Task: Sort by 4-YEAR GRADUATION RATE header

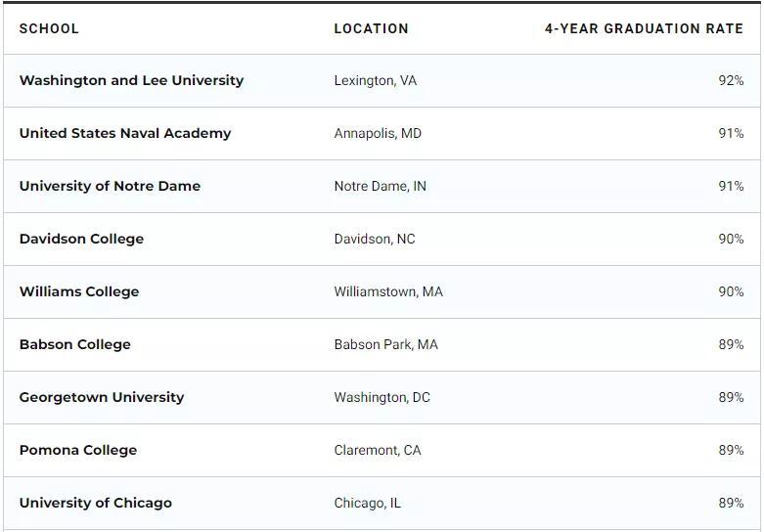Action: point(644,28)
